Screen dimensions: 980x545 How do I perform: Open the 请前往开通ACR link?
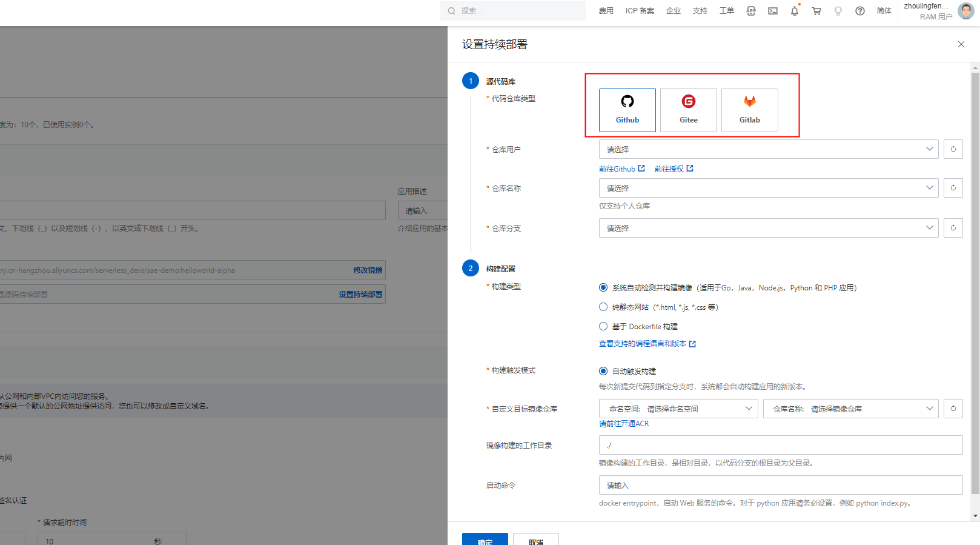point(624,424)
